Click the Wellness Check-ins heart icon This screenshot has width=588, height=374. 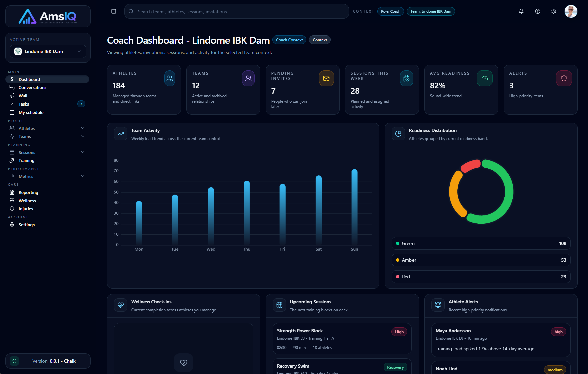pos(121,305)
